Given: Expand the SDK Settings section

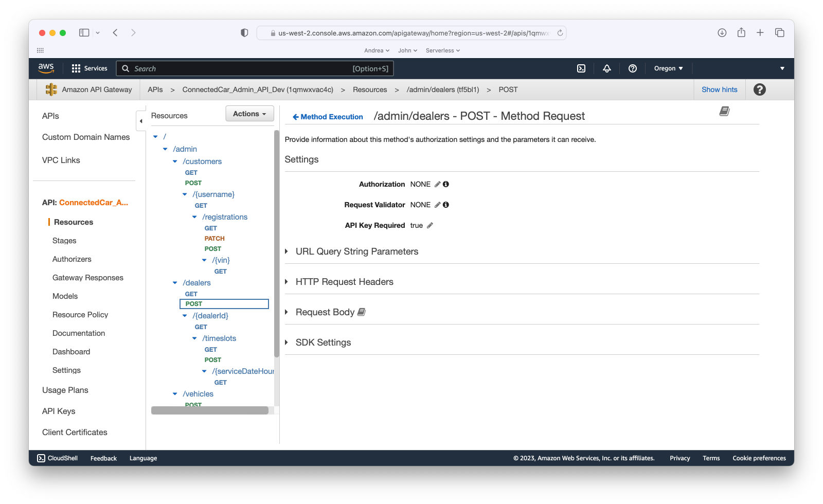Looking at the screenshot, I should click(x=318, y=343).
